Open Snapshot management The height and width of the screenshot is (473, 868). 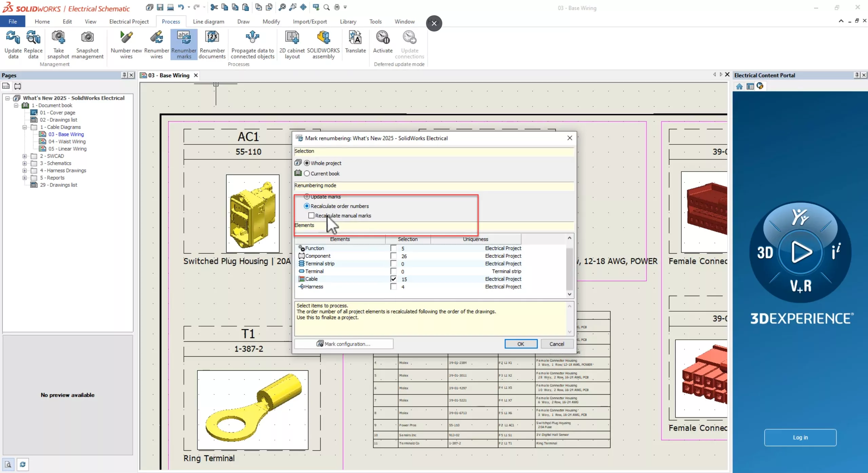click(87, 44)
